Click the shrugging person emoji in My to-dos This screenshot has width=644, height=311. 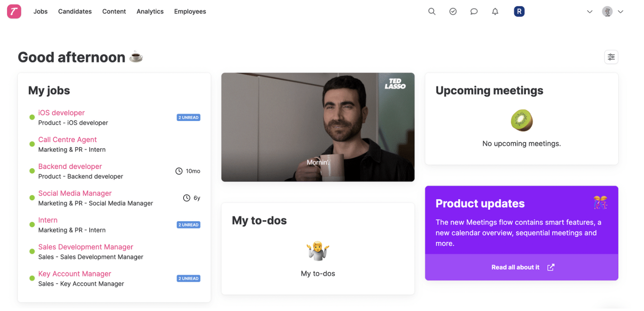[318, 251]
